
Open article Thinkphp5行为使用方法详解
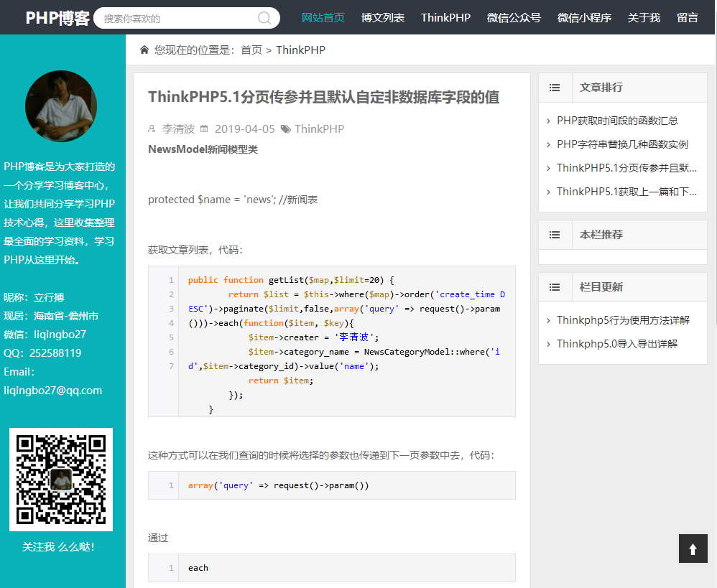[623, 320]
